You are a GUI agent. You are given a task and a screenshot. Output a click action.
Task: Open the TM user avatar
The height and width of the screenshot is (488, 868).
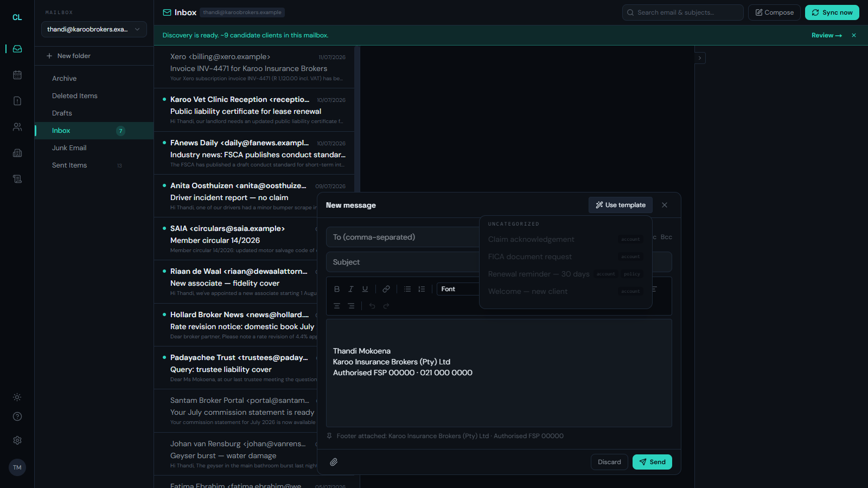coord(17,467)
